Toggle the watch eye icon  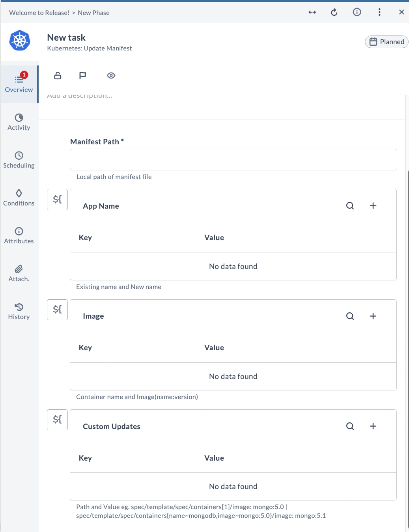(111, 75)
